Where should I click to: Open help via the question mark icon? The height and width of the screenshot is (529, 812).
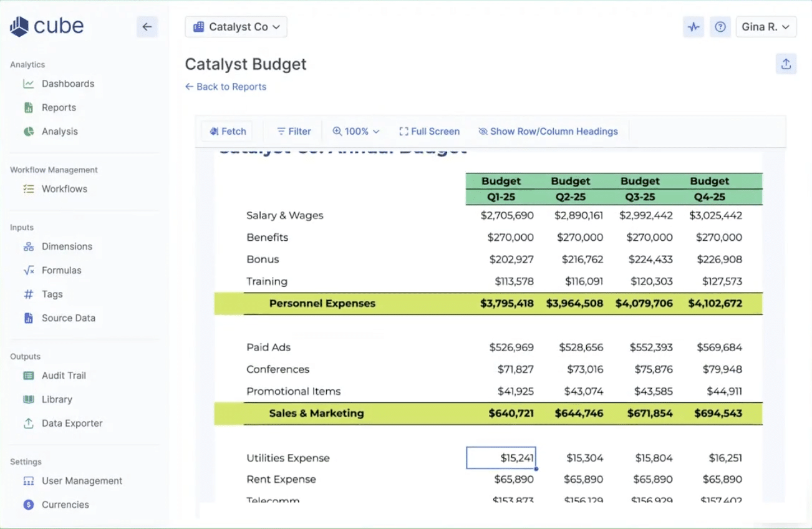[x=720, y=27]
